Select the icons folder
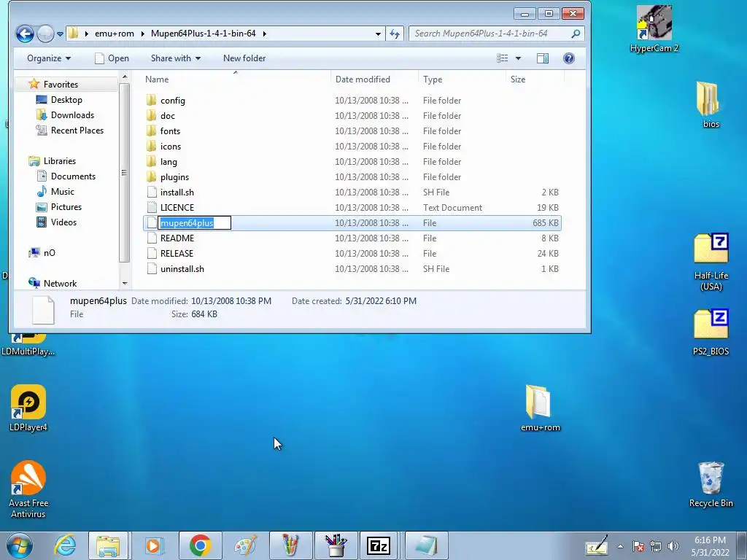The image size is (747, 560). point(171,146)
